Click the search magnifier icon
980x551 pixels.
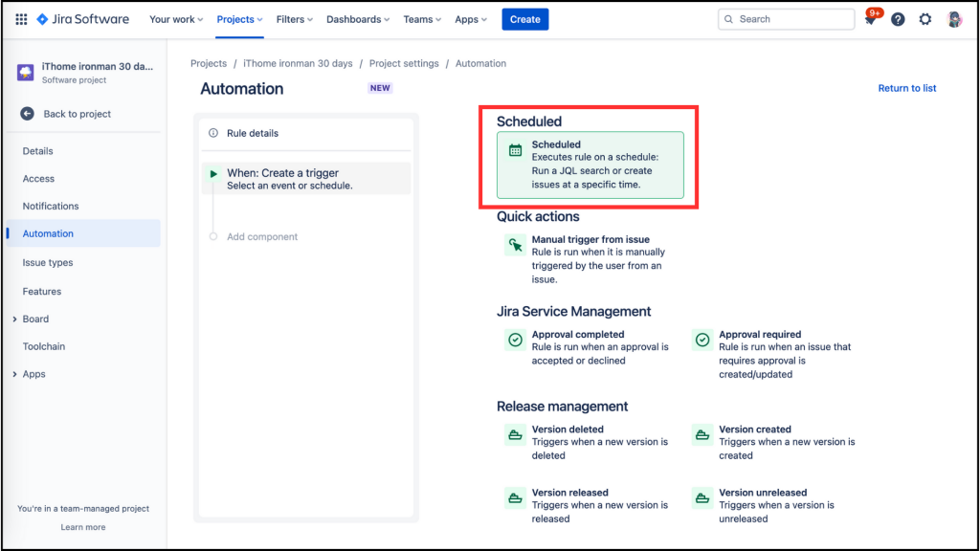click(x=728, y=19)
